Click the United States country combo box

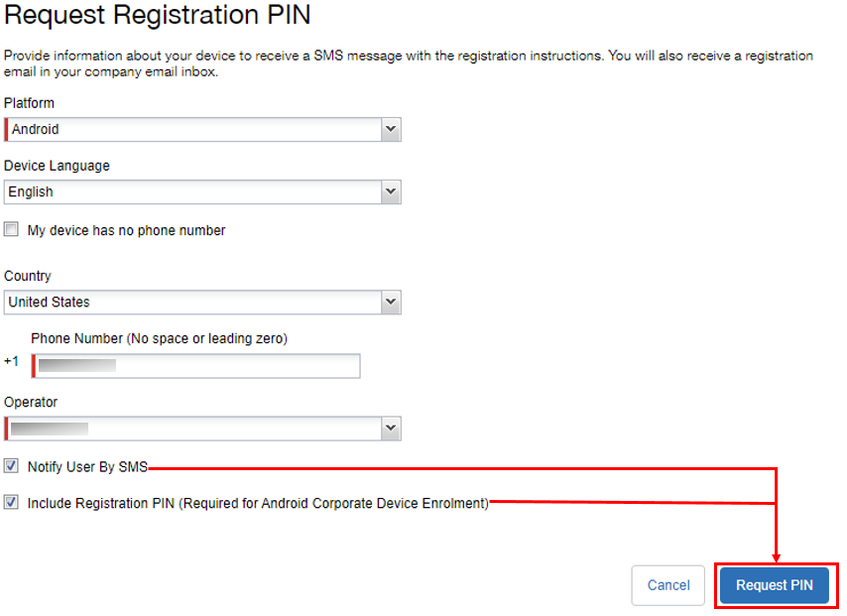(x=193, y=302)
